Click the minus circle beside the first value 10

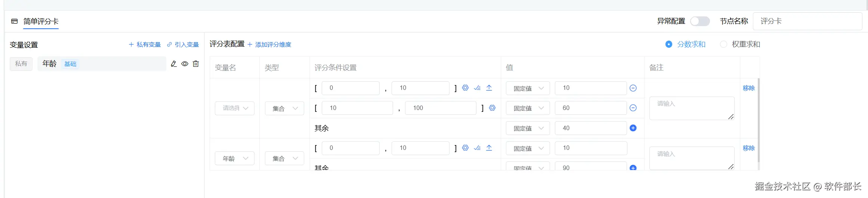pos(633,88)
